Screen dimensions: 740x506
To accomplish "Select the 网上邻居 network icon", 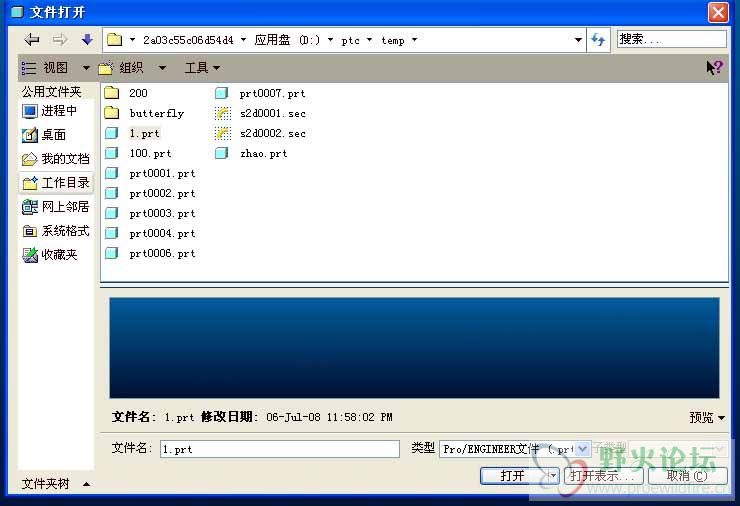I will point(30,207).
